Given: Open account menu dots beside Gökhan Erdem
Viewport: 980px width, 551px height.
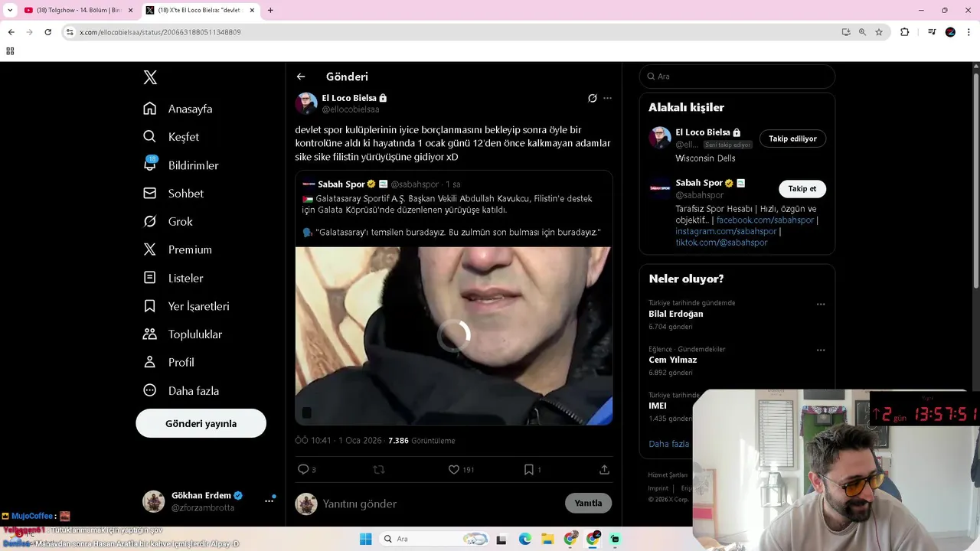Looking at the screenshot, I should 269,501.
